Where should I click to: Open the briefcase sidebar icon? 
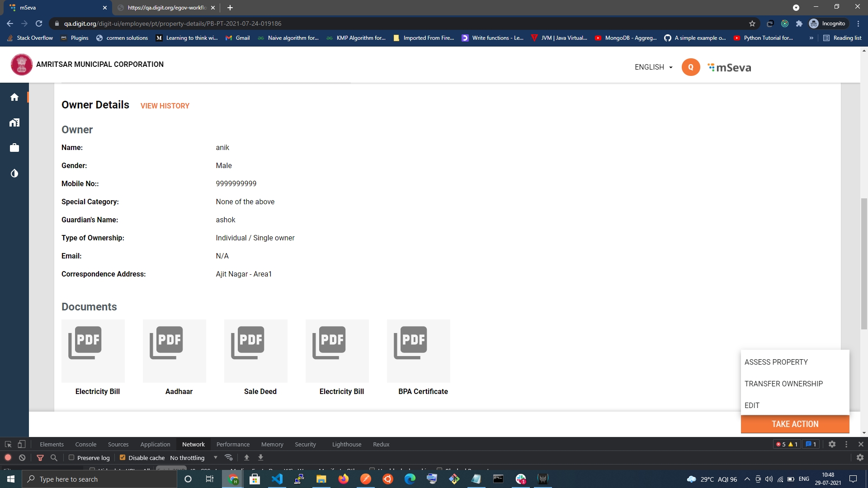tap(14, 148)
